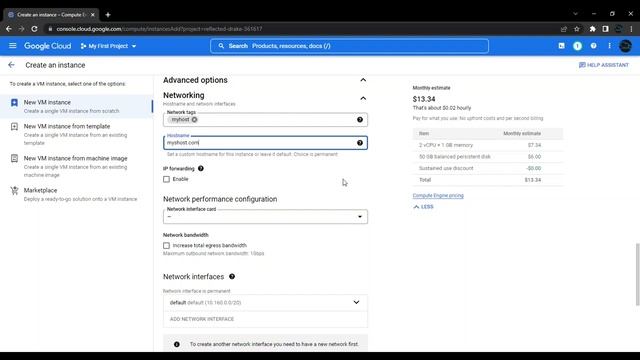Remove the myhost network tag
This screenshot has width=640, height=360.
194,120
